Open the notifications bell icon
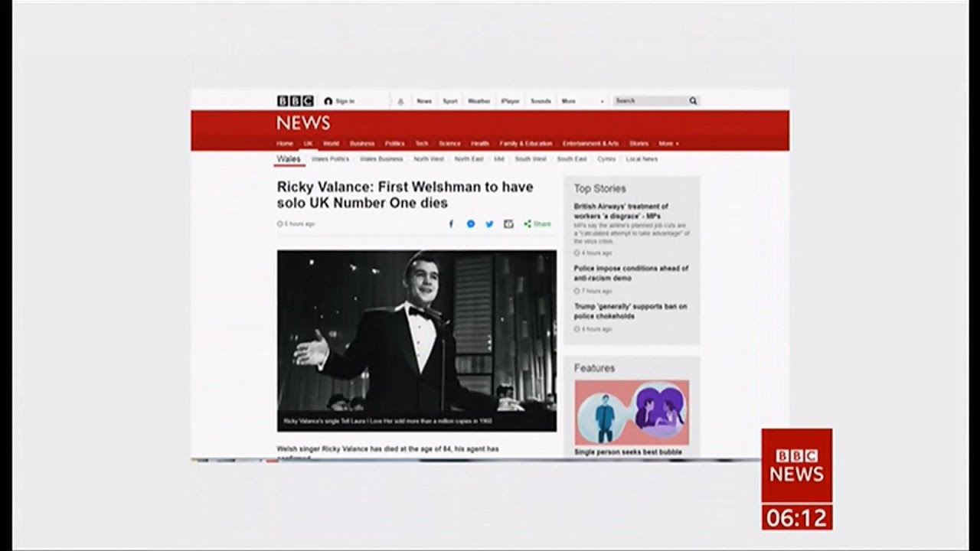This screenshot has height=551, width=980. point(400,101)
